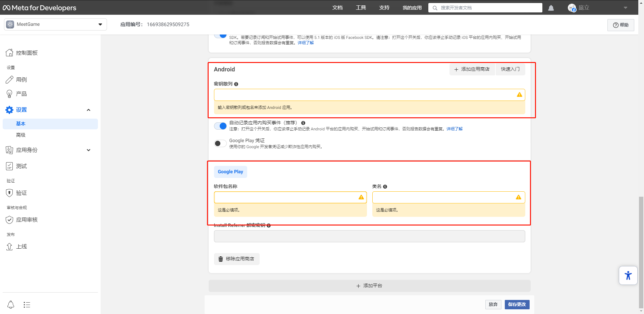Click info icon beside 自动记录应用内购买事件
Viewport: 644px width, 314px height.
(x=303, y=123)
